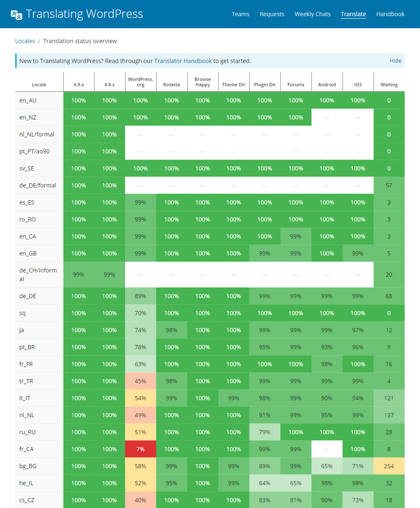The image size is (420, 508).
Task: Click the Browse Happy column header
Action: click(203, 82)
